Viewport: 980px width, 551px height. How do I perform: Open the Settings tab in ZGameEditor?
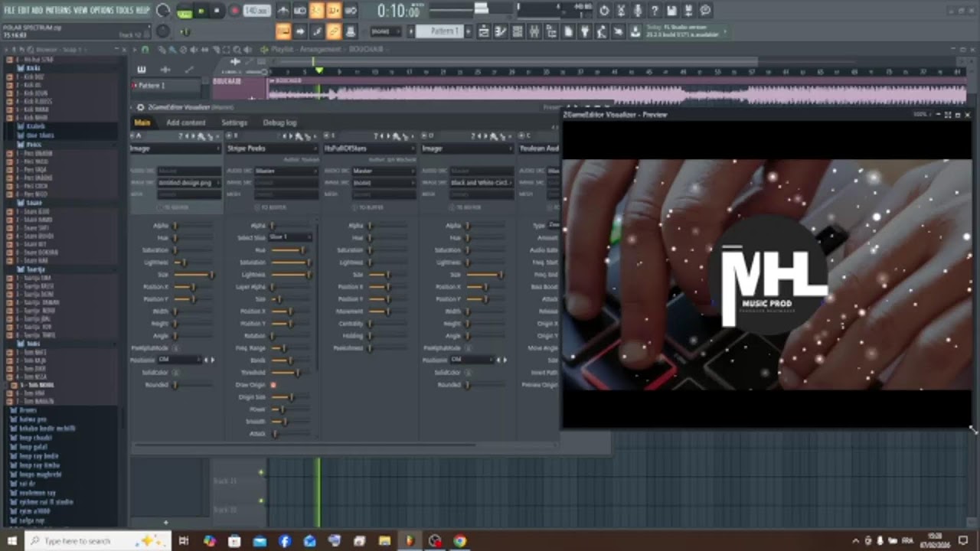coord(234,122)
